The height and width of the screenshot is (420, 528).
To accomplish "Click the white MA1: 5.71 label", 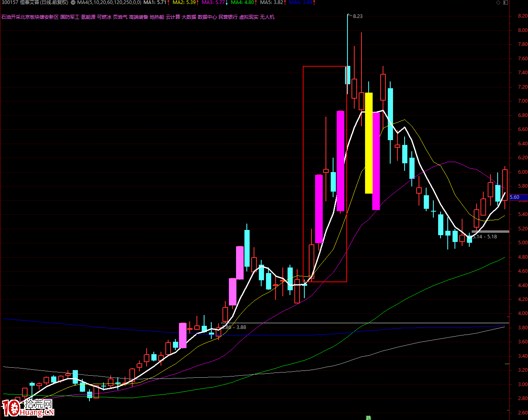I will coord(156,3).
